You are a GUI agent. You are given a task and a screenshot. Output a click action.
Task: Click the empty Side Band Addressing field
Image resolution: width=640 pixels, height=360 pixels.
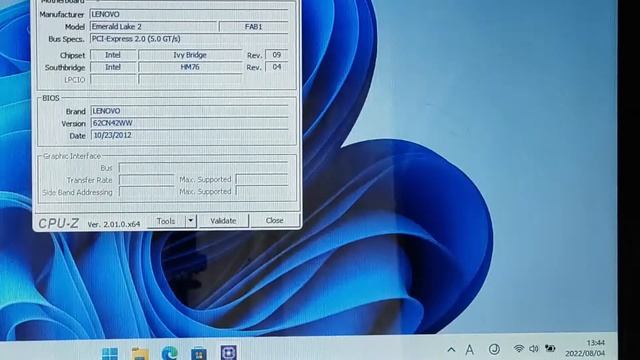point(147,192)
